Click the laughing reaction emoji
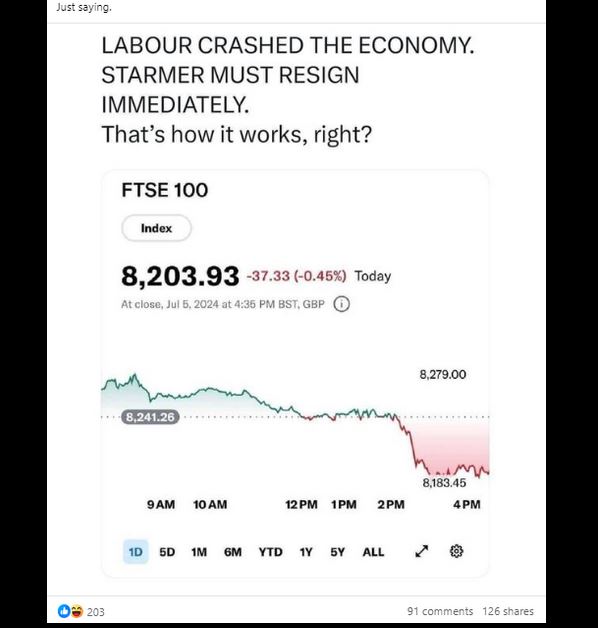The height and width of the screenshot is (629, 598). 76,611
